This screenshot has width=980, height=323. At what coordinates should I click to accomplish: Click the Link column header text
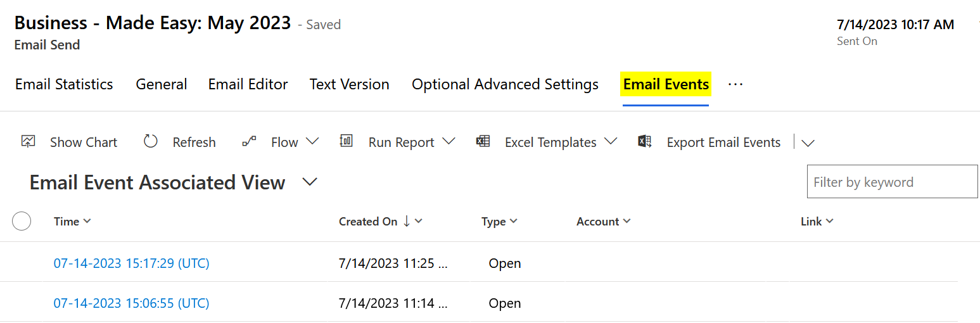pyautogui.click(x=811, y=221)
